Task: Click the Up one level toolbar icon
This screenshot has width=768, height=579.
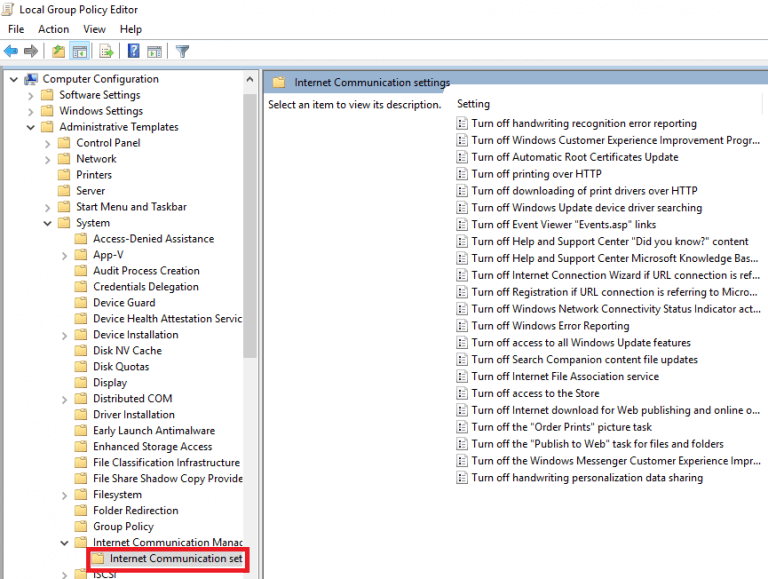Action: click(58, 51)
